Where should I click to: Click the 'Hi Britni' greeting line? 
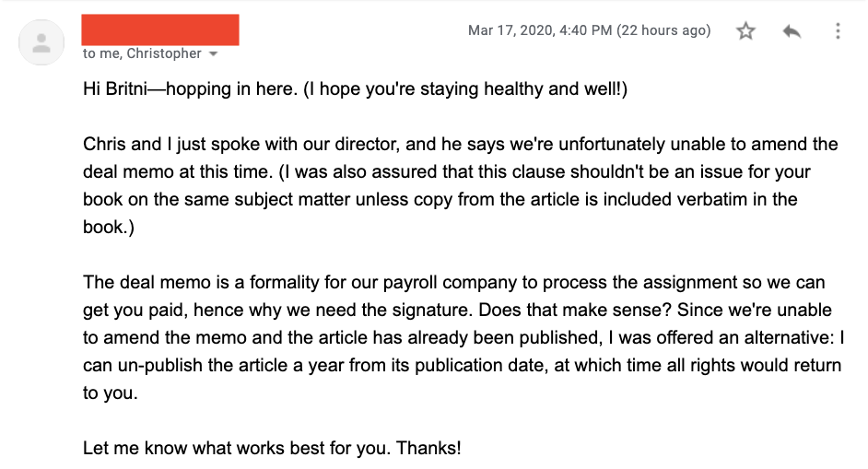click(355, 88)
